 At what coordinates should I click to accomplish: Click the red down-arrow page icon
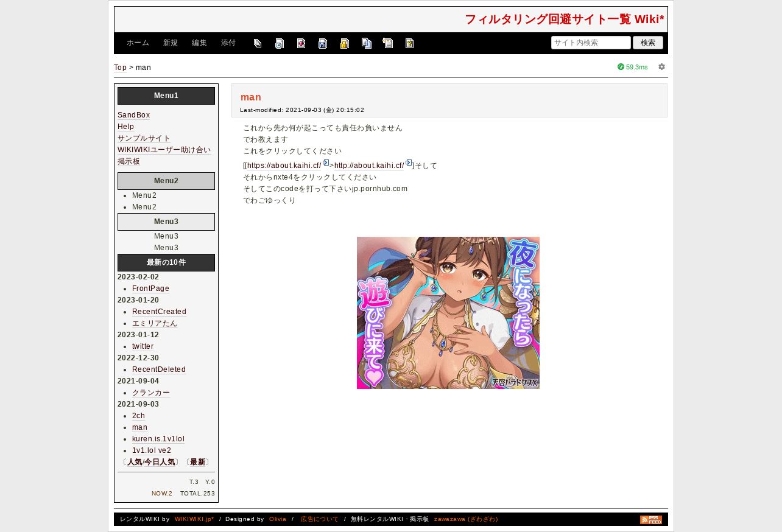[301, 43]
